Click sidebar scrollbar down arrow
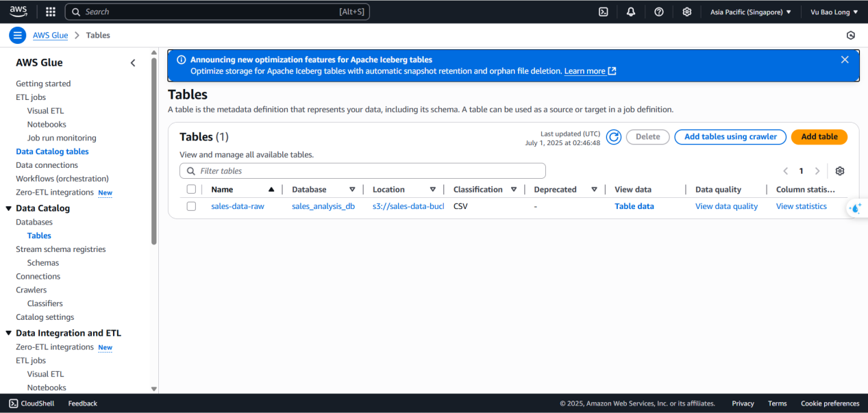 [x=154, y=388]
